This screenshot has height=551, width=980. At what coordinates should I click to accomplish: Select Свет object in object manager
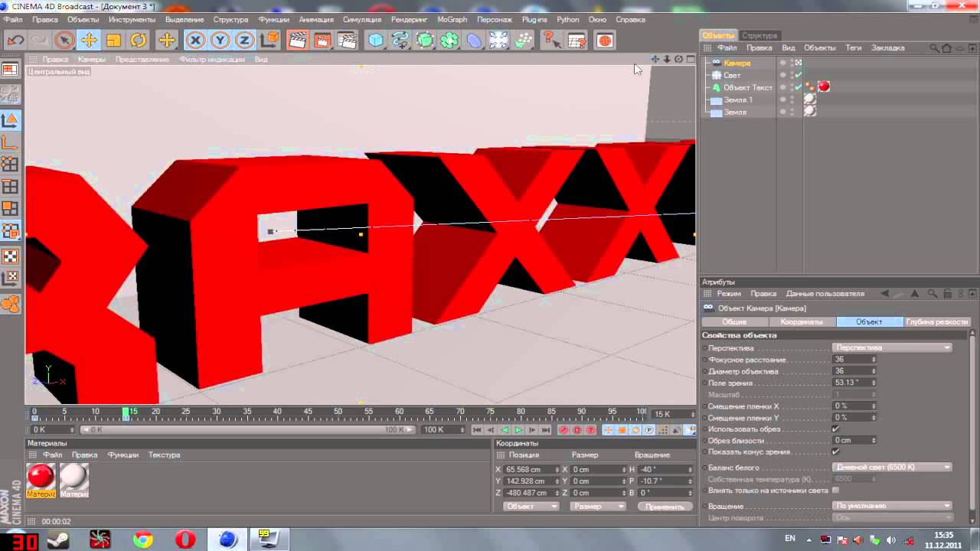(x=732, y=75)
